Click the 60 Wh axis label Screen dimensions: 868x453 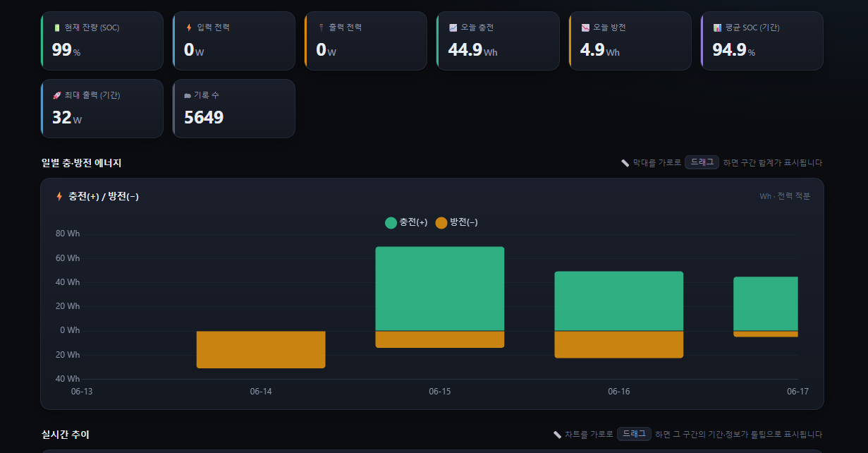point(68,258)
